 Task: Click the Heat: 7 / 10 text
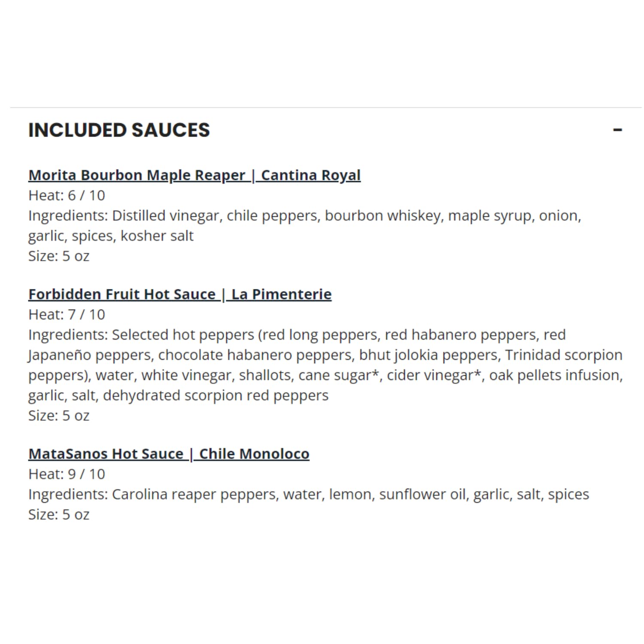pyautogui.click(x=67, y=315)
